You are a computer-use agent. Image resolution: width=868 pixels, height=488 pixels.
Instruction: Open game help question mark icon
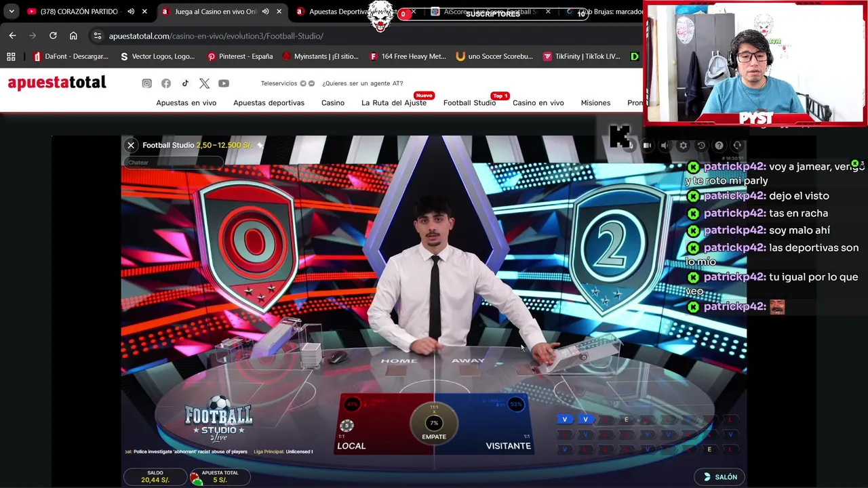coord(719,145)
